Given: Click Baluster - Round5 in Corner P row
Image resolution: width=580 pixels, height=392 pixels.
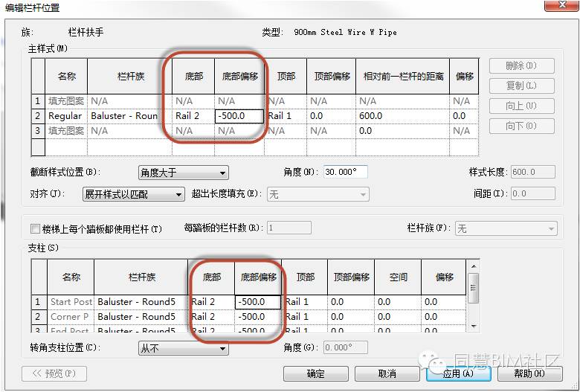Looking at the screenshot, I should (x=141, y=317).
